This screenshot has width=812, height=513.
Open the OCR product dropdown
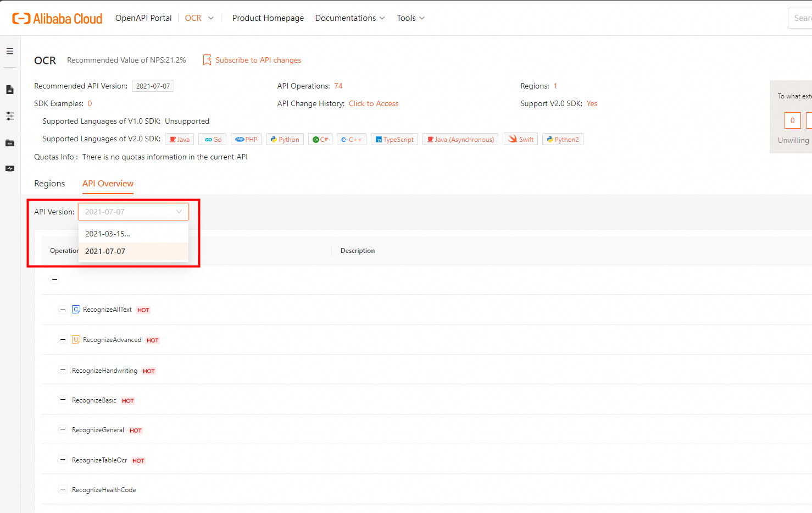coord(199,18)
